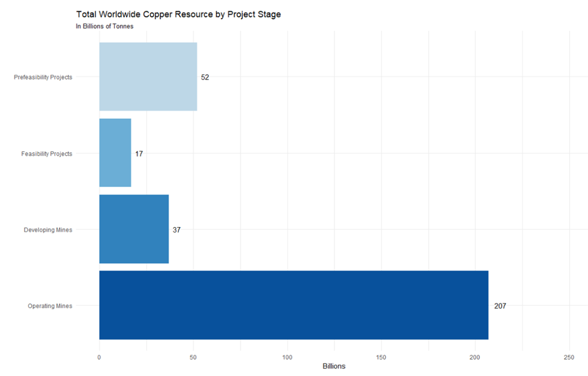The image size is (588, 376).
Task: Click the value label 17
Action: click(x=139, y=154)
